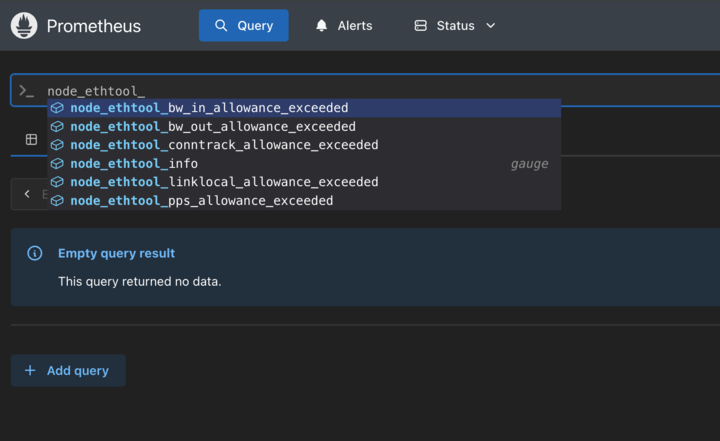Click cube icon beside bw_in_allowance_exceeded

tap(57, 108)
